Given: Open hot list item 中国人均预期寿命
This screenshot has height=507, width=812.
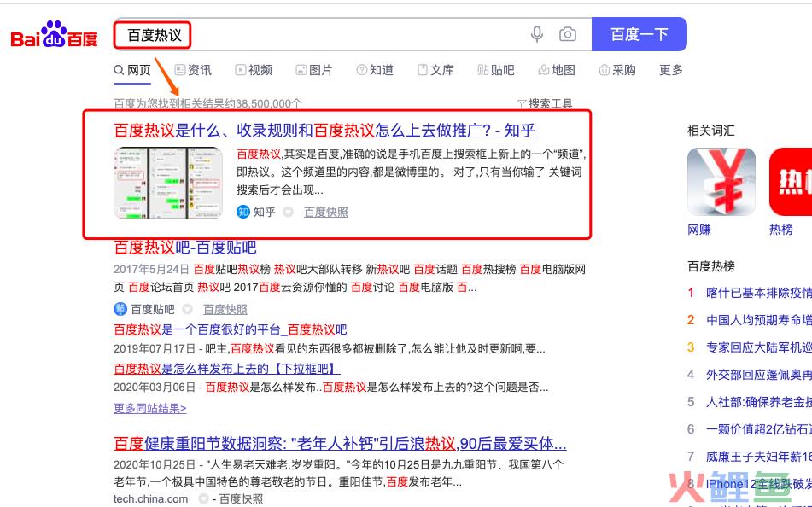Looking at the screenshot, I should (x=759, y=320).
